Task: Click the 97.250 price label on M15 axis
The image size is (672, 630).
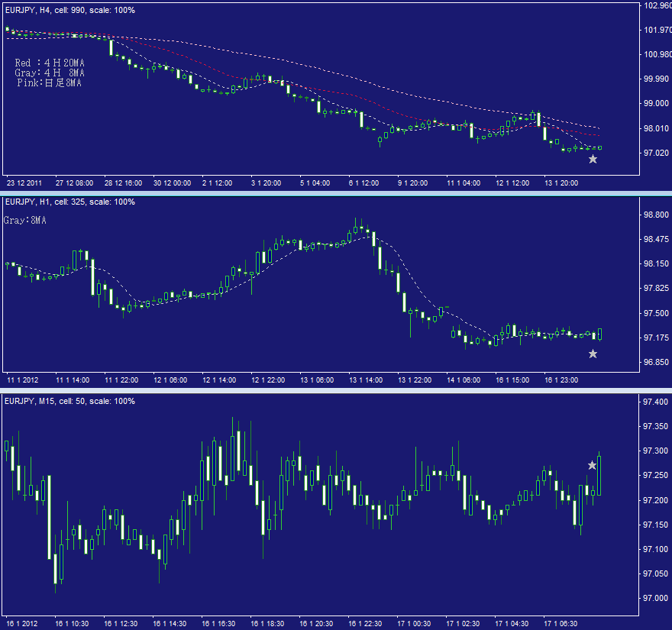Action: tap(656, 475)
